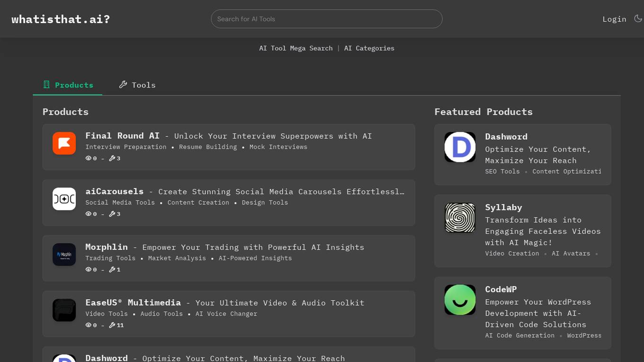Viewport: 644px width, 362px height.
Task: Focus the Search for AI Tools field
Action: pyautogui.click(x=327, y=19)
